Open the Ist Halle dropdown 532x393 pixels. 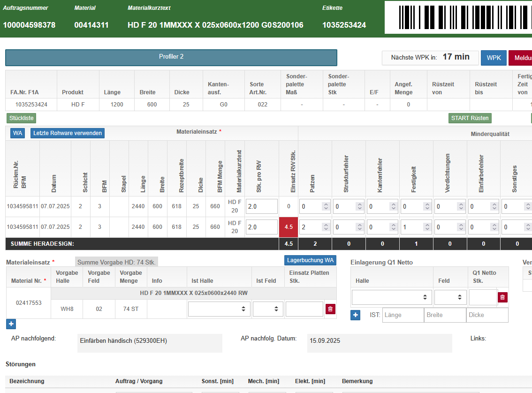tap(219, 309)
